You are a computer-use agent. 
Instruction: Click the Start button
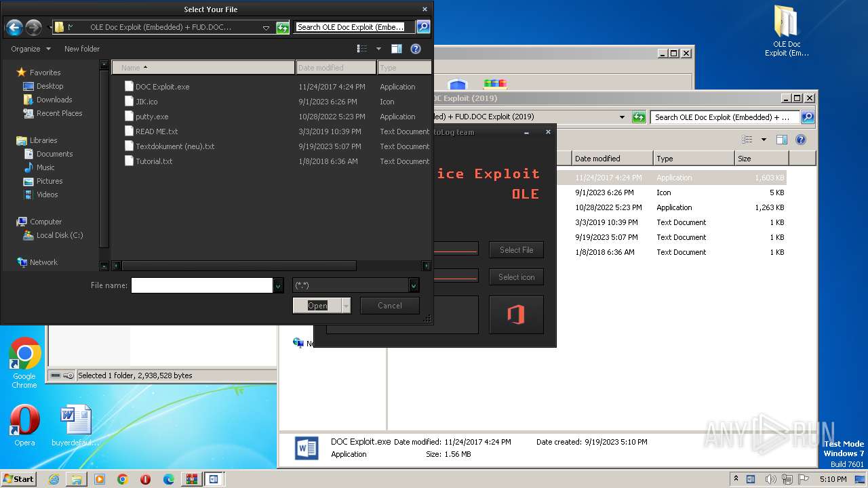[x=18, y=479]
